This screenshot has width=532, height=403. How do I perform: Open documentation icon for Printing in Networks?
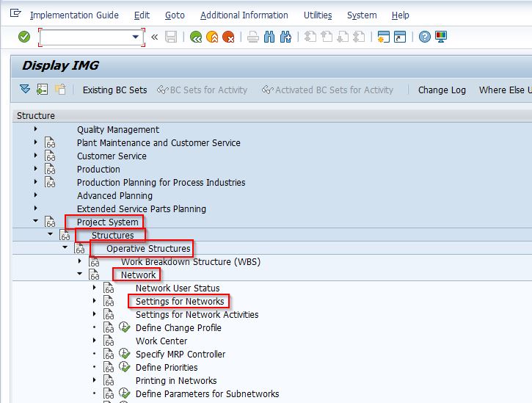[x=109, y=380]
